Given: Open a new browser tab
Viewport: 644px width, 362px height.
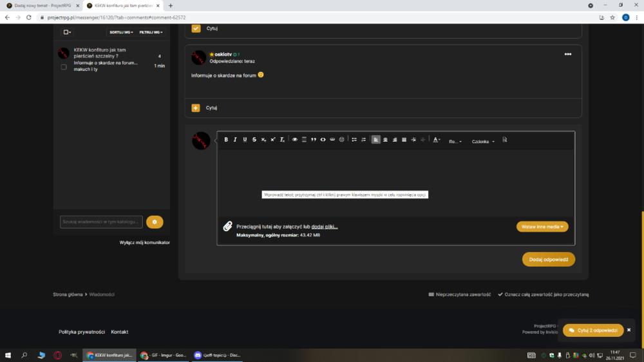Looking at the screenshot, I should [x=171, y=6].
